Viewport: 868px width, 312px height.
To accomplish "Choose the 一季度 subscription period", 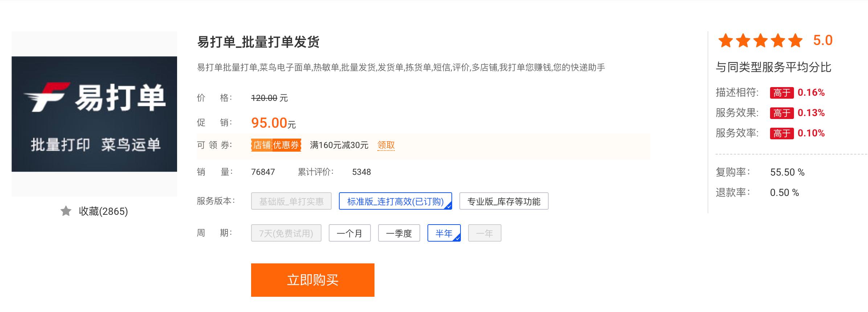I will [399, 233].
